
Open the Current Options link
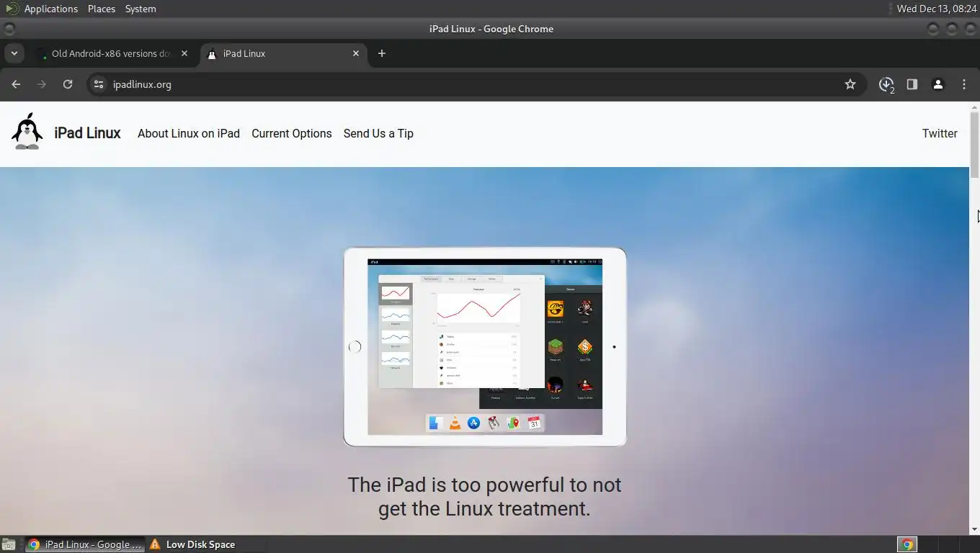[x=292, y=133]
